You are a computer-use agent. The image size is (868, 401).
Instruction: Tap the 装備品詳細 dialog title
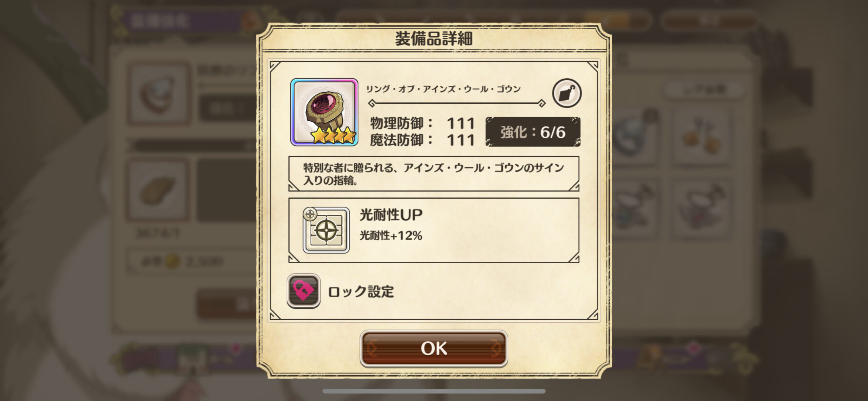coord(434,38)
